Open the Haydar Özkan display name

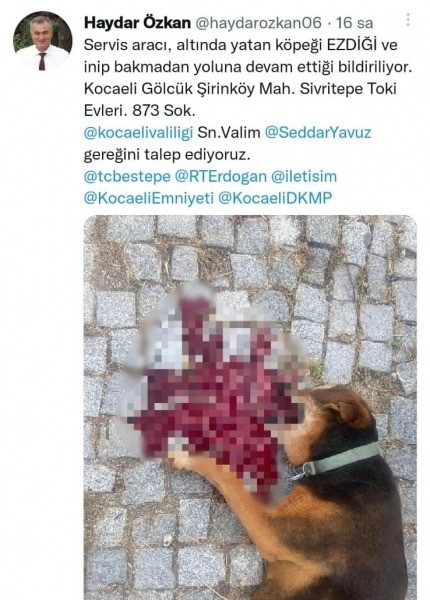coord(137,23)
